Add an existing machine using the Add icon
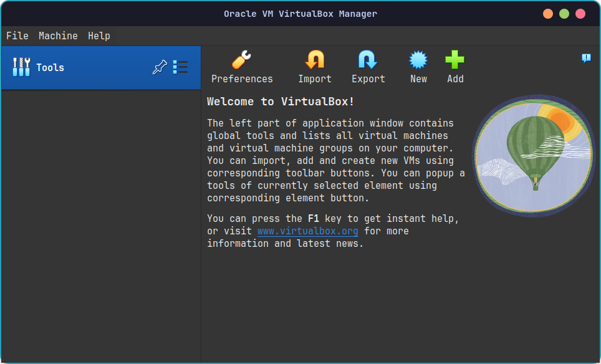The width and height of the screenshot is (601, 364). coord(455,60)
